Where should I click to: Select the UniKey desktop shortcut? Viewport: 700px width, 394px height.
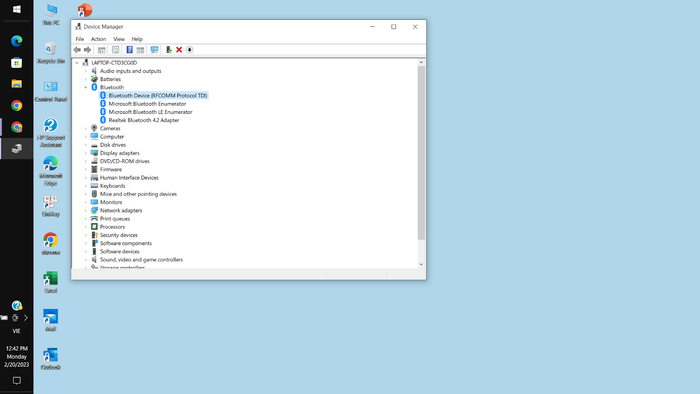[x=51, y=206]
